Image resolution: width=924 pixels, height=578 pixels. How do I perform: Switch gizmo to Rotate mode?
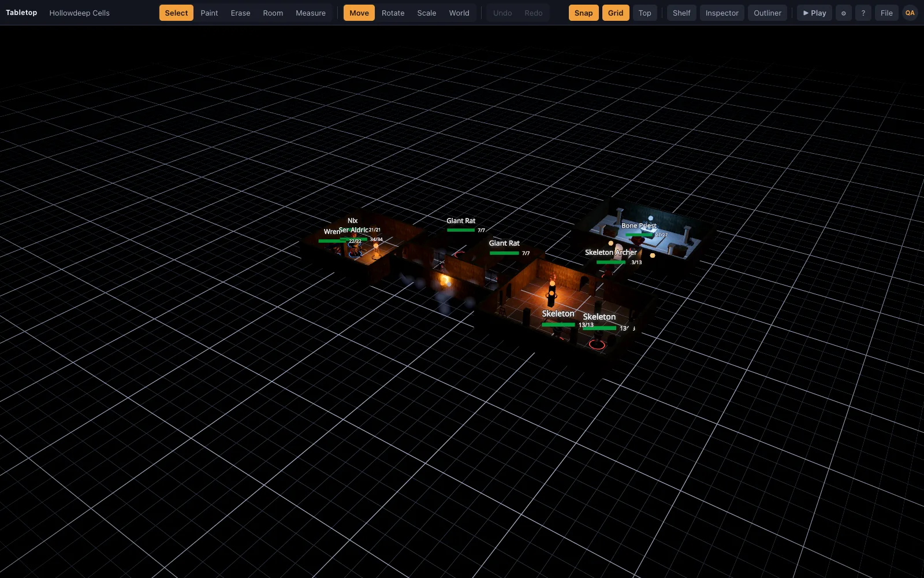(393, 13)
